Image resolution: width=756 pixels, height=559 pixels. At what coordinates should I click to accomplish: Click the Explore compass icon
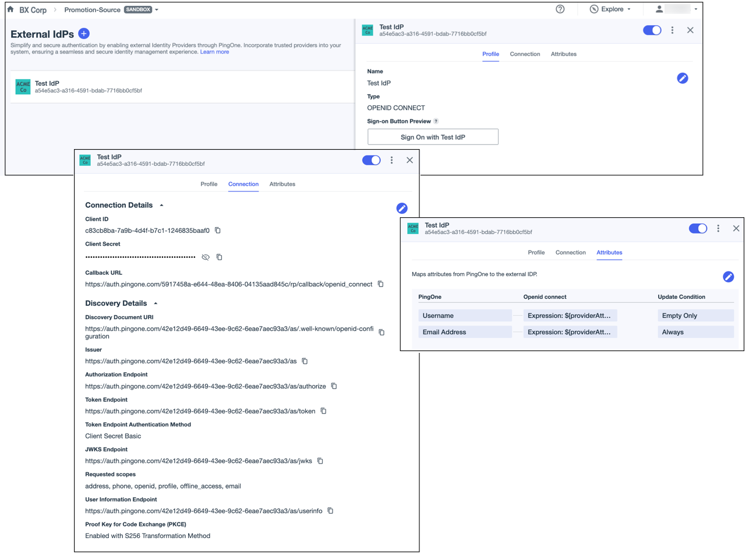pyautogui.click(x=594, y=9)
